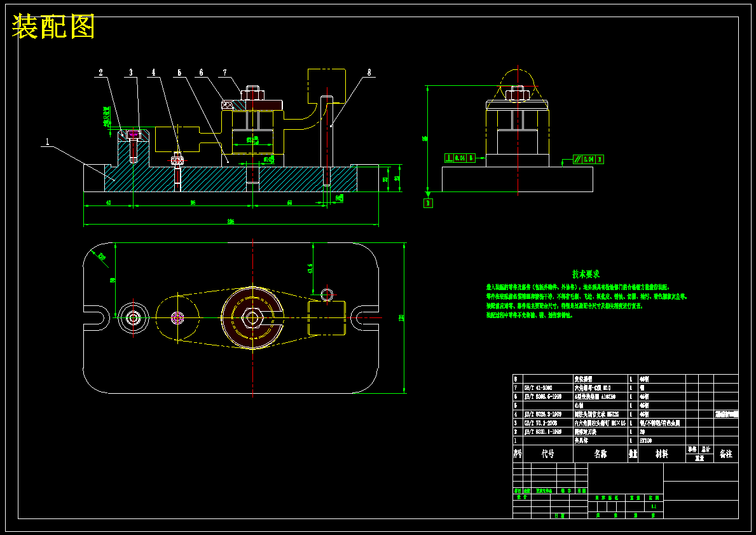Click the perpendicularity 0.04 B tolerance frame
The width and height of the screenshot is (756, 535).
point(460,158)
